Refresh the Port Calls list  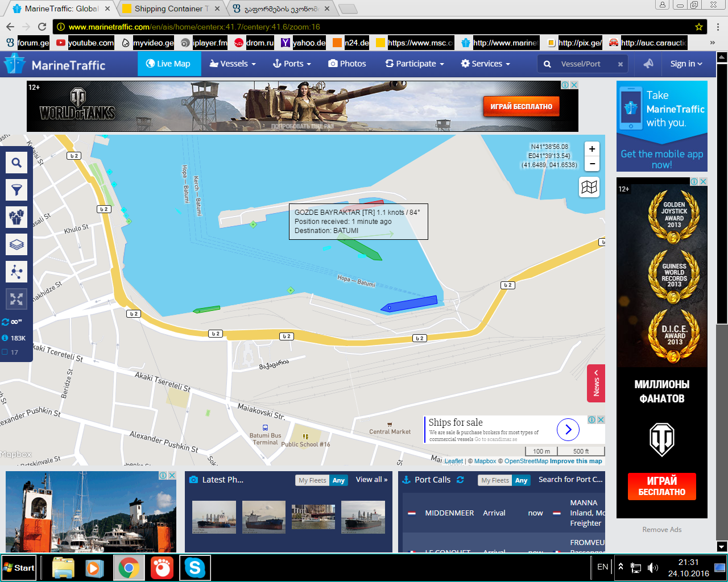pyautogui.click(x=460, y=480)
